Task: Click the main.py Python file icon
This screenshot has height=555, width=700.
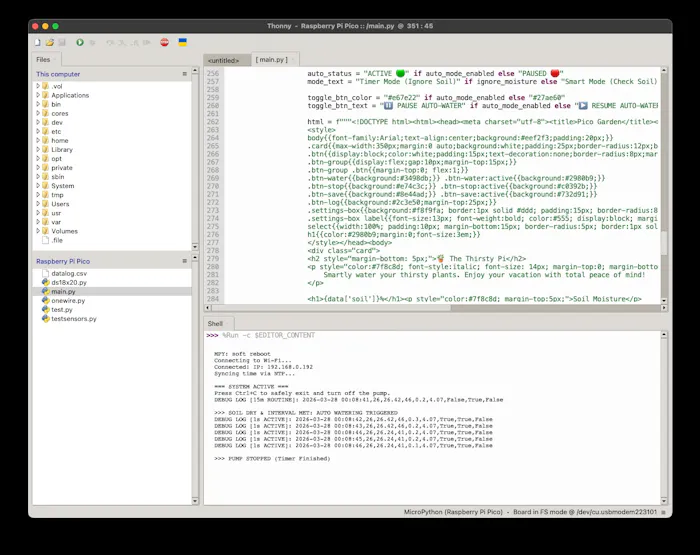Action: [x=46, y=291]
